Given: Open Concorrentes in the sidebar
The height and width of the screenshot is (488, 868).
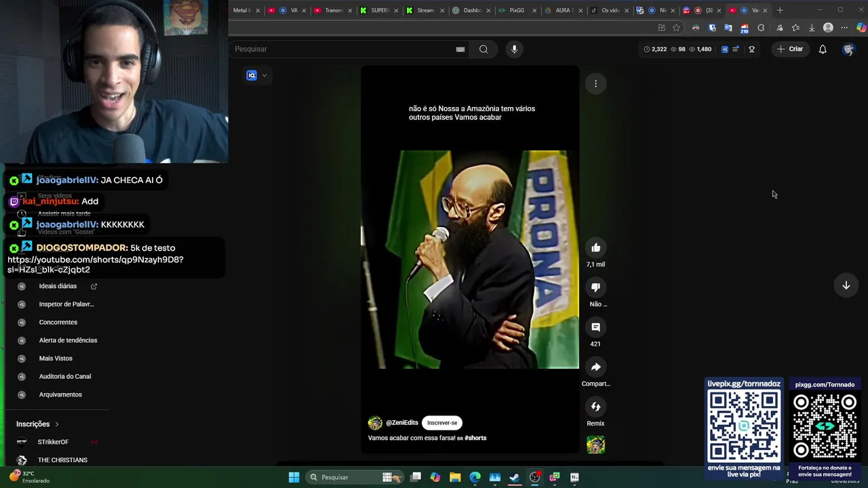Looking at the screenshot, I should (x=58, y=323).
